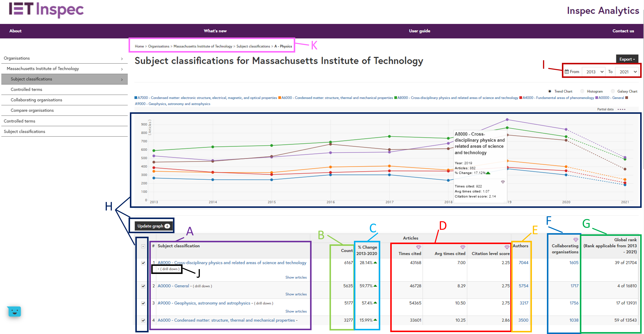
Task: Click the diamond icon above Times cited
Action: [418, 247]
